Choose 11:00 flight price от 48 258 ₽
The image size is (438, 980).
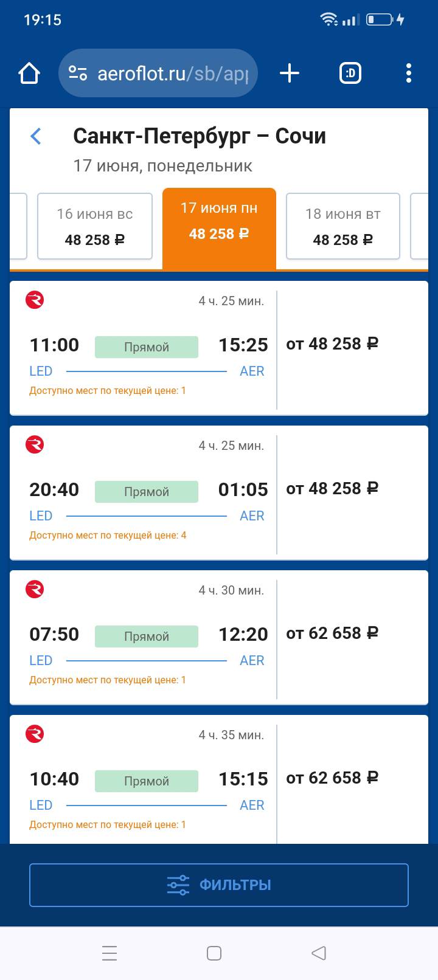tap(332, 344)
